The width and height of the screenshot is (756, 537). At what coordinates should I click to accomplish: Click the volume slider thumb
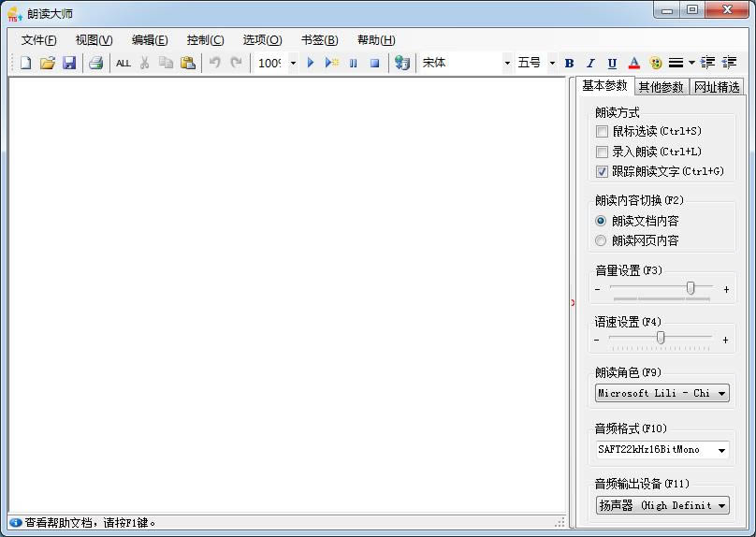[x=691, y=288]
